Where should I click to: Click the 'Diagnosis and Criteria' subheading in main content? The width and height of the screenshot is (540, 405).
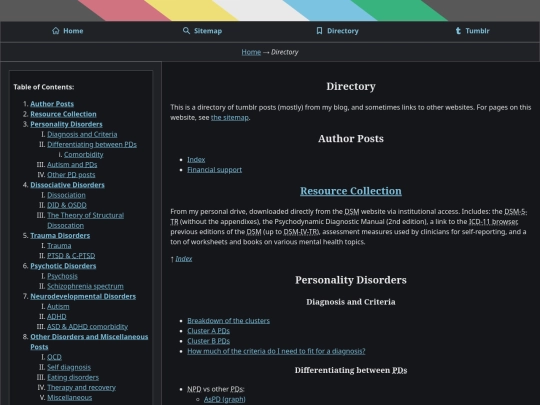click(x=351, y=302)
